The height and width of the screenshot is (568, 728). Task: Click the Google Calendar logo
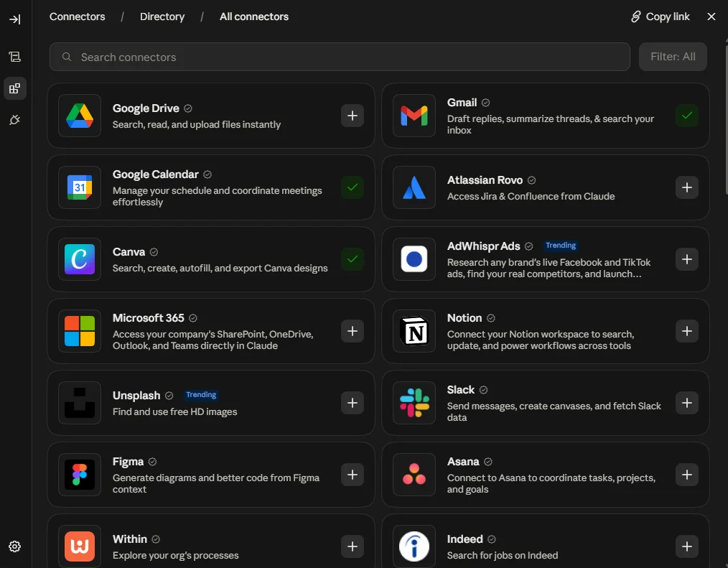80,187
